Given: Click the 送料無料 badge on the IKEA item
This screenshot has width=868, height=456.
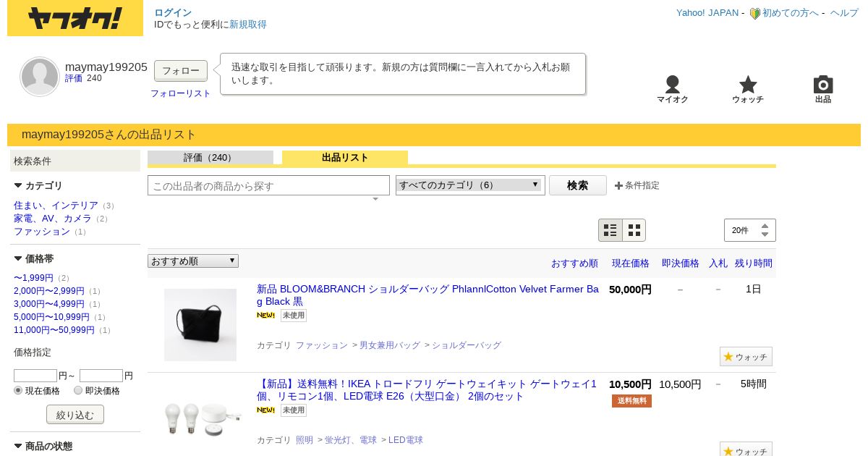Looking at the screenshot, I should pos(631,401).
